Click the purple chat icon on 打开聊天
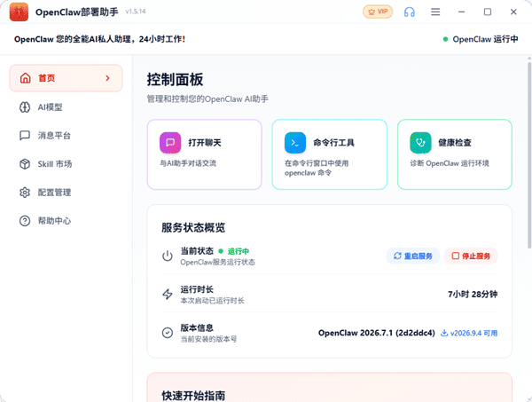The height and width of the screenshot is (402, 532). [170, 143]
